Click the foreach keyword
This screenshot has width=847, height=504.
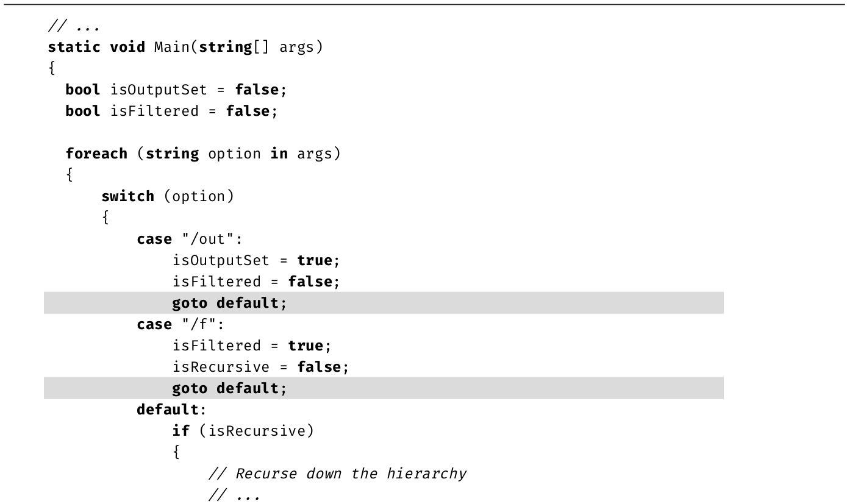pos(96,154)
